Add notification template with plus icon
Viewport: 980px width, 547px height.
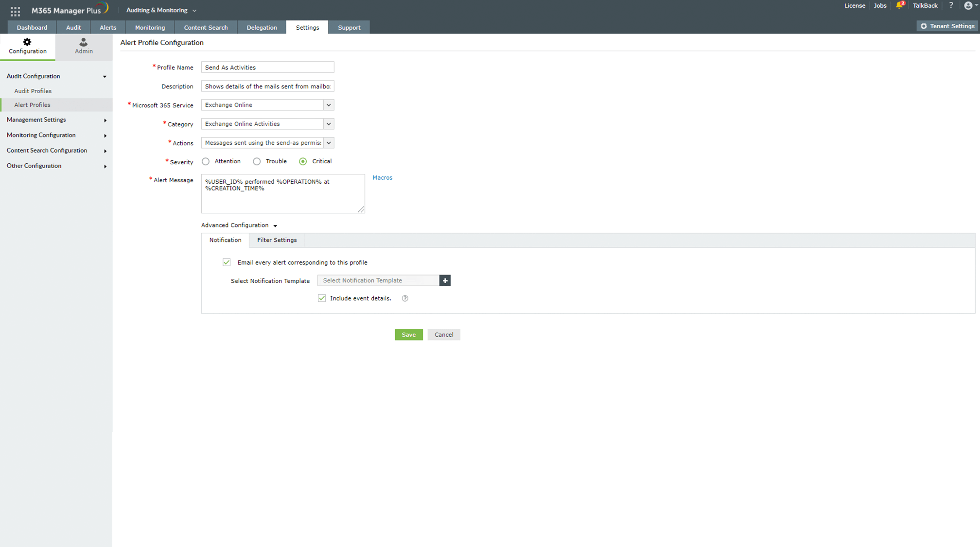point(445,280)
